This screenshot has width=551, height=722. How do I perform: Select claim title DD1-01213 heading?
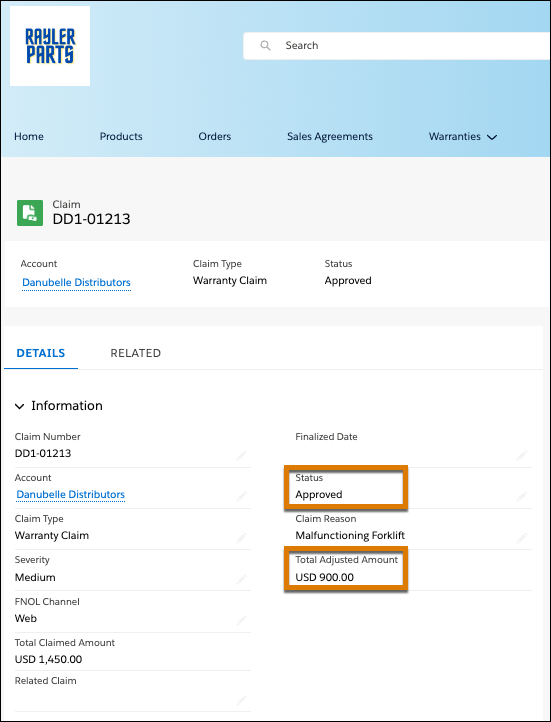(x=91, y=219)
